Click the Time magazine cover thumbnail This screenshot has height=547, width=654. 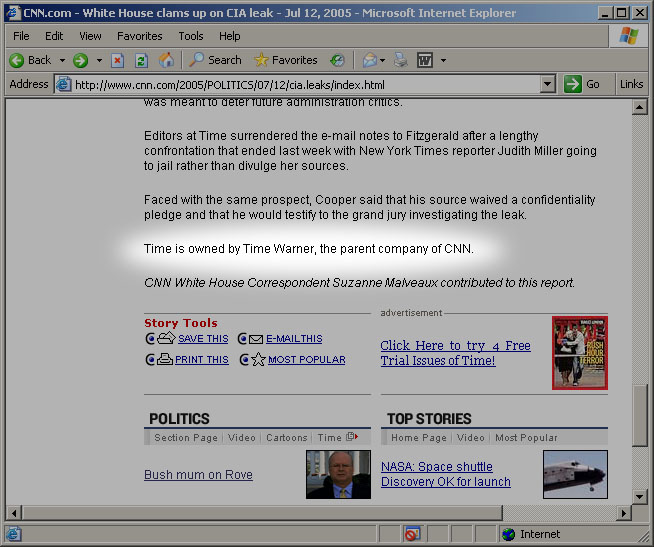pos(580,353)
